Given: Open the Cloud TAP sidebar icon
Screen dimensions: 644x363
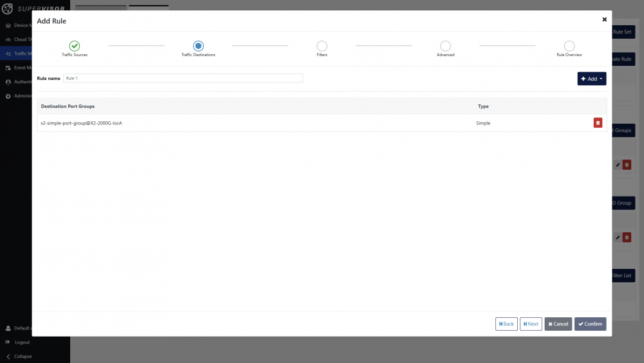Looking at the screenshot, I should coord(8,39).
